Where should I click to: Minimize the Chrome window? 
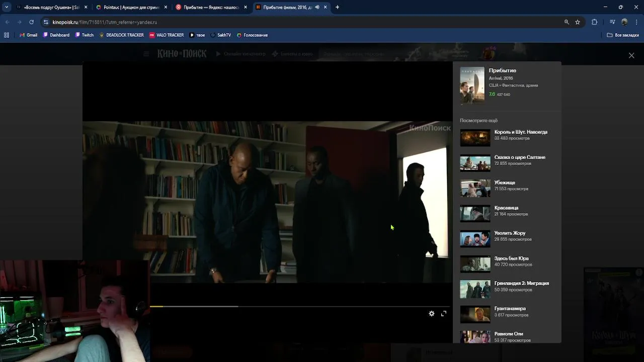605,7
